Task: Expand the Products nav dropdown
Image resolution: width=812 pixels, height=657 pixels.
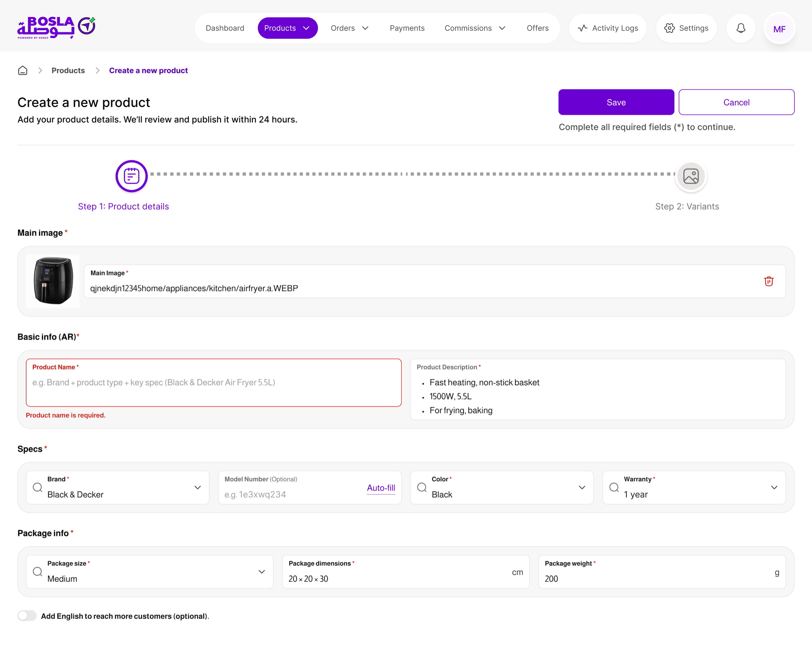Action: 306,28
